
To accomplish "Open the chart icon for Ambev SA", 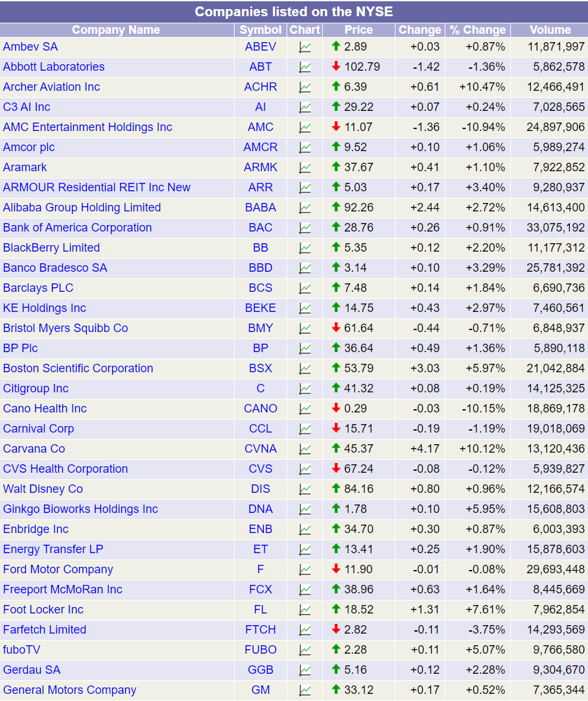I will tap(305, 47).
